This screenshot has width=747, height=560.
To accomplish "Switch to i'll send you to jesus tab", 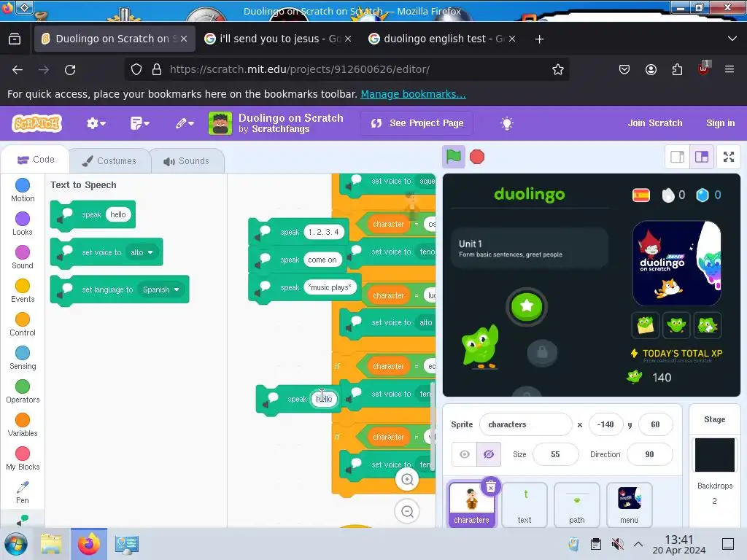I will click(277, 39).
